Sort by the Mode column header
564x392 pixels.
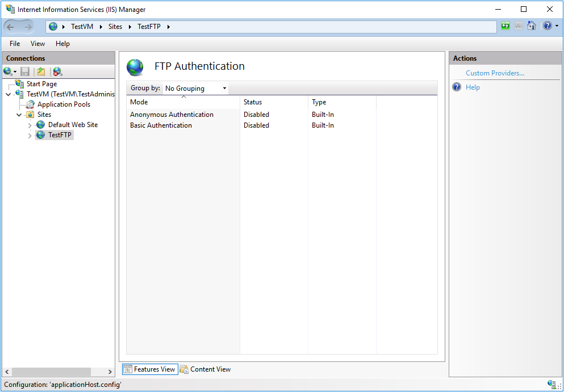point(183,102)
